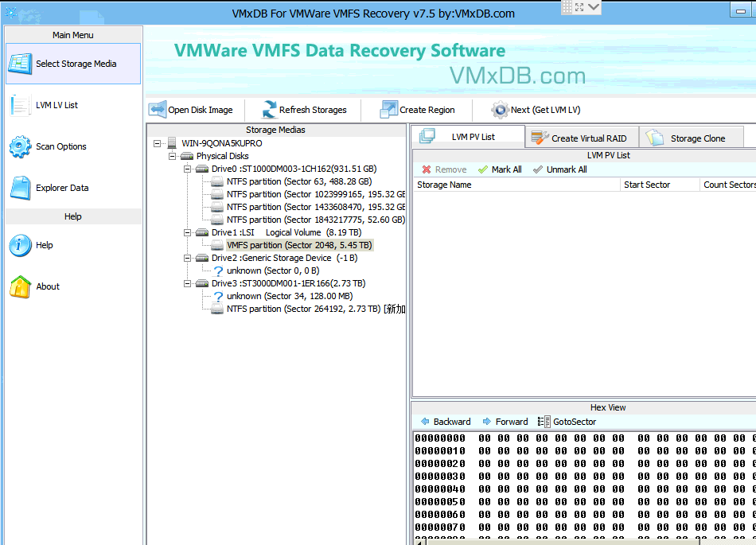
Task: Open the Scan Options menu entry
Action: 73,146
